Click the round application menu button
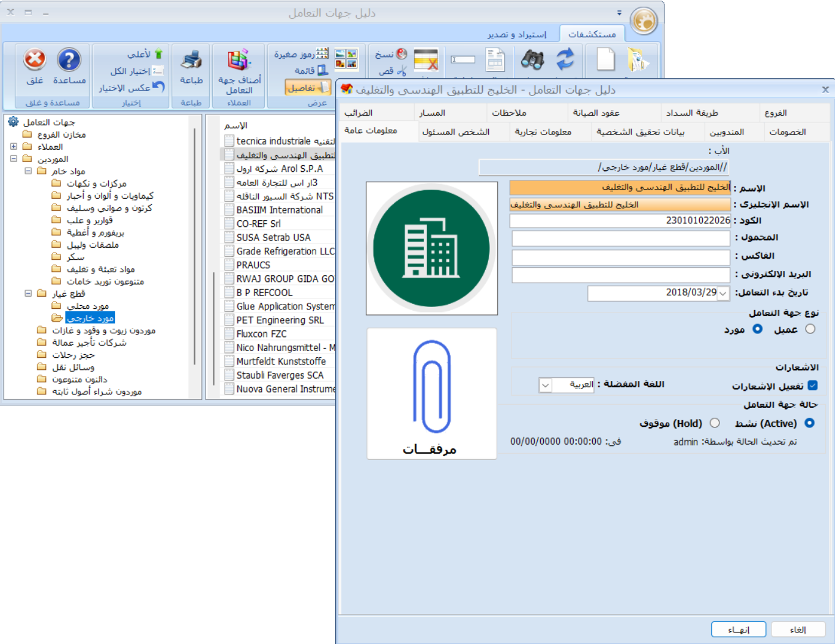The image size is (835, 644). click(x=644, y=21)
